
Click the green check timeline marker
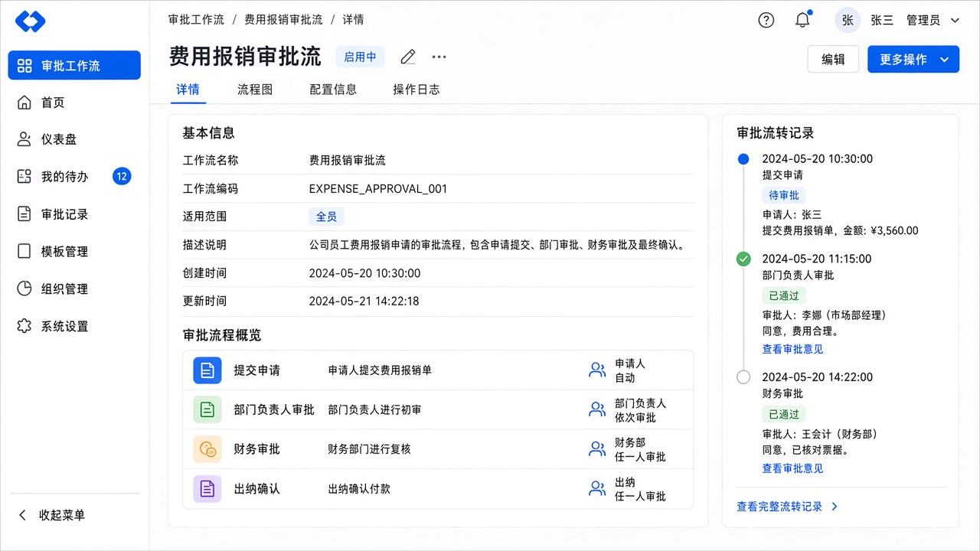tap(743, 259)
